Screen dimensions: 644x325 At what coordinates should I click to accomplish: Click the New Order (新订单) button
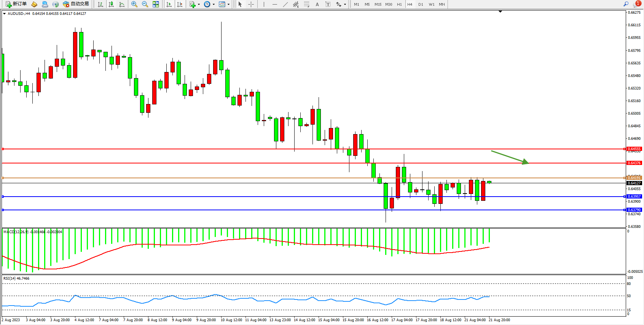pyautogui.click(x=16, y=4)
